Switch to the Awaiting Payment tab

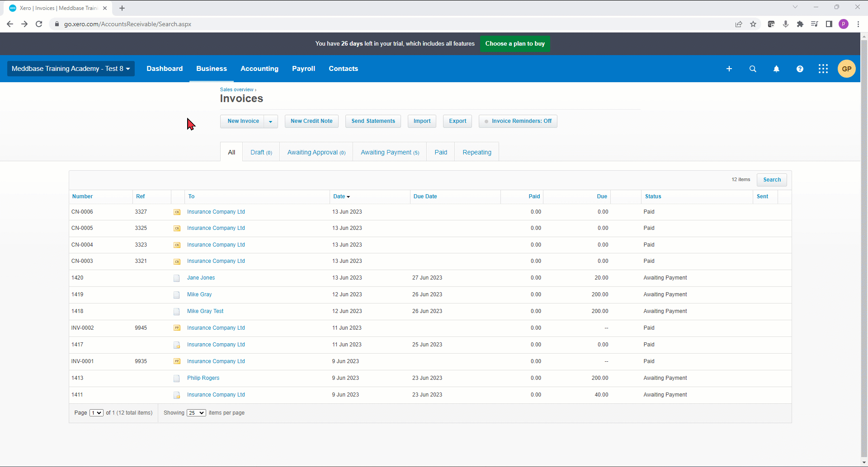tap(390, 152)
